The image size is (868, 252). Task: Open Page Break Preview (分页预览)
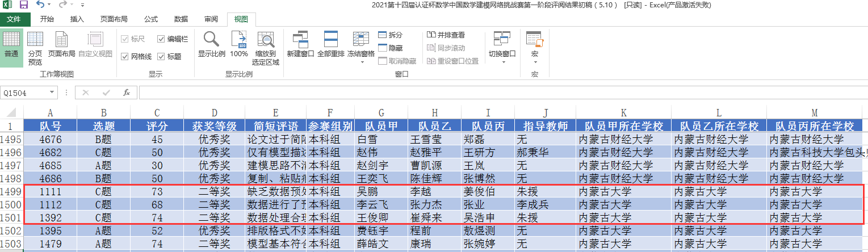[x=35, y=45]
